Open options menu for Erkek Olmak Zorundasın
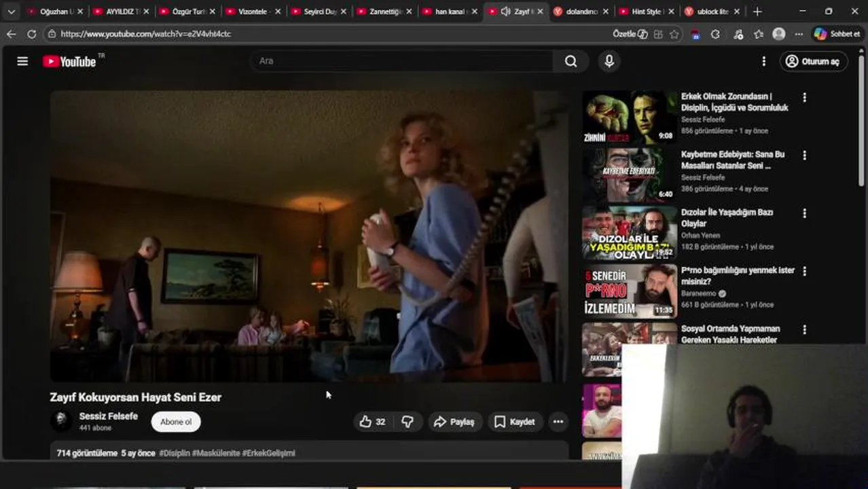 [x=804, y=97]
